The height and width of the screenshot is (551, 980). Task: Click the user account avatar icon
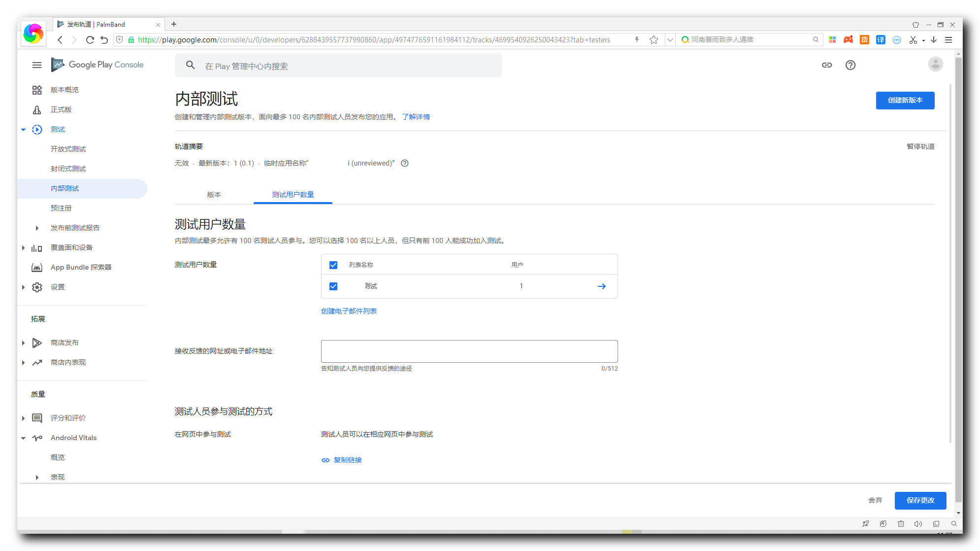click(x=935, y=65)
